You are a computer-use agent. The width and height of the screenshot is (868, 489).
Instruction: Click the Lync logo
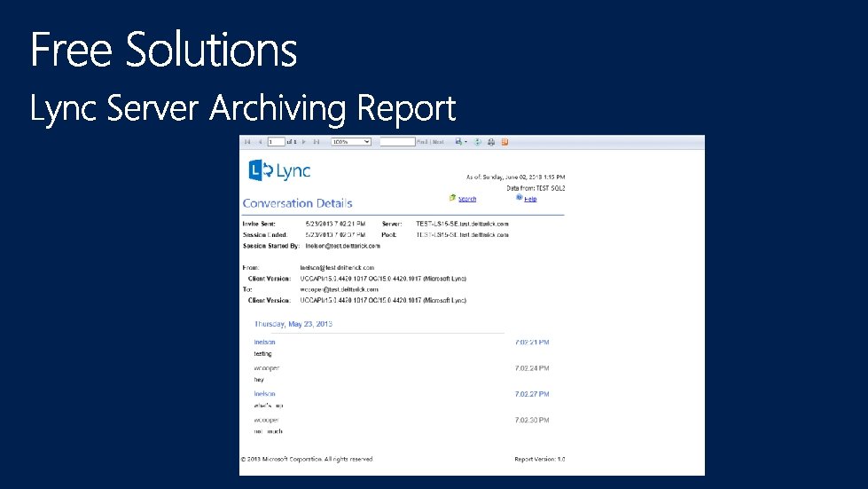coord(279,170)
